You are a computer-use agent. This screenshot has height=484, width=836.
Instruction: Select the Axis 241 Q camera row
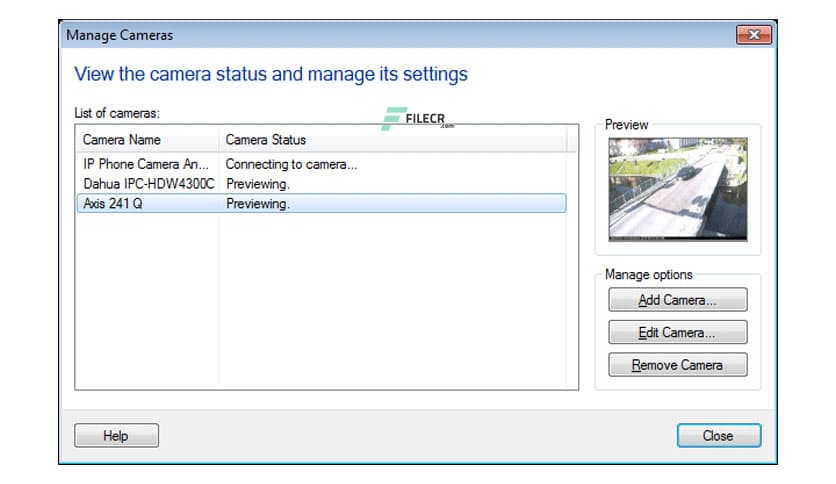[321, 204]
